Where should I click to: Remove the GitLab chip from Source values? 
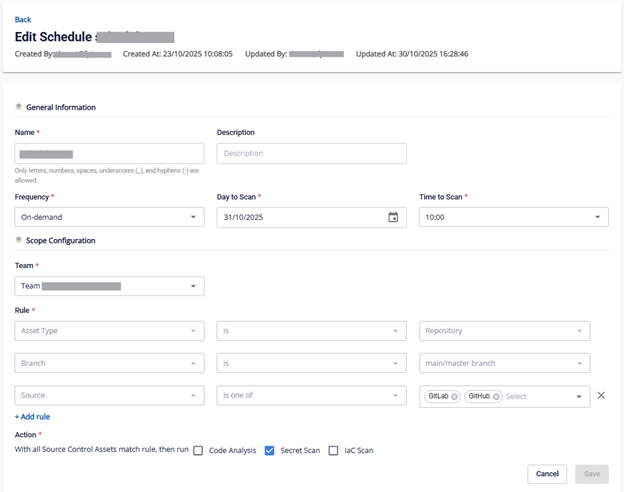(455, 396)
